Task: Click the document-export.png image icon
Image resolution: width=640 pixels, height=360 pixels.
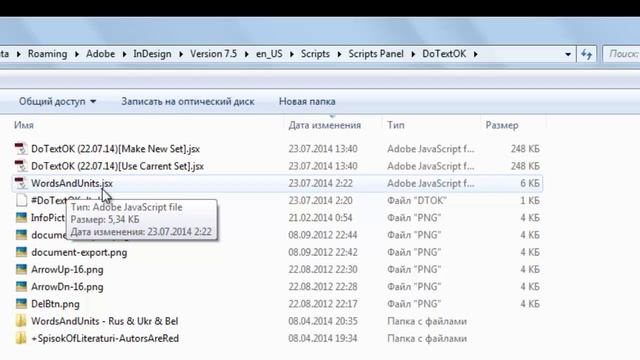Action: [x=21, y=252]
